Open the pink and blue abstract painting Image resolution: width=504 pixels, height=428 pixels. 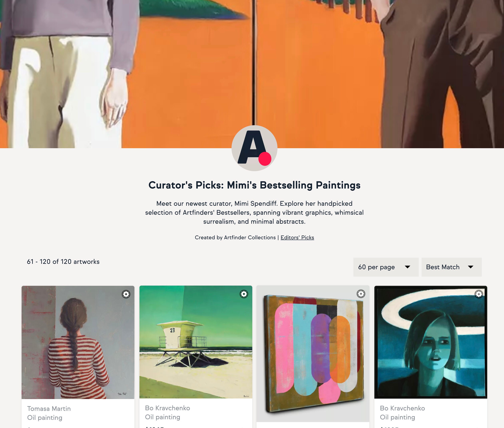pos(313,354)
